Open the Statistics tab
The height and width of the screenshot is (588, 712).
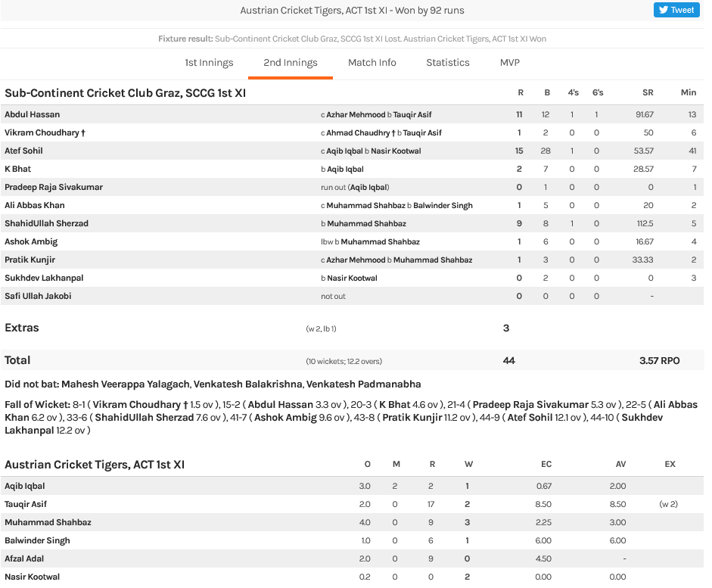tap(448, 63)
